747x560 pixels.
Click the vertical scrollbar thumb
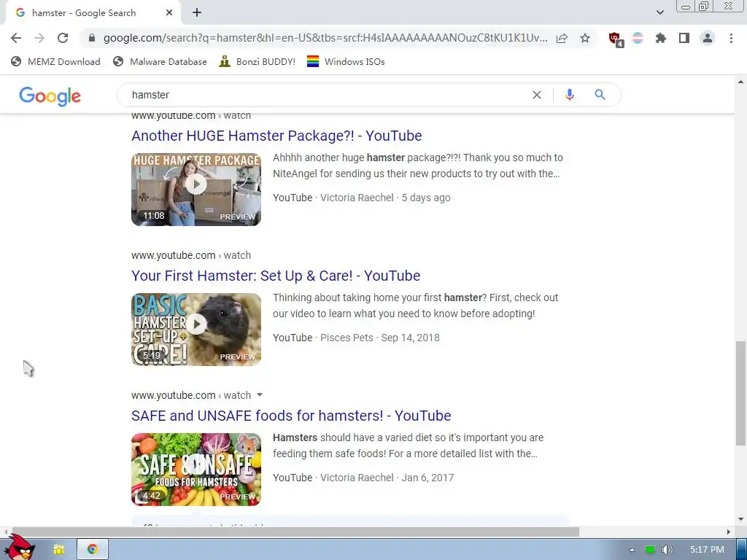pos(740,393)
